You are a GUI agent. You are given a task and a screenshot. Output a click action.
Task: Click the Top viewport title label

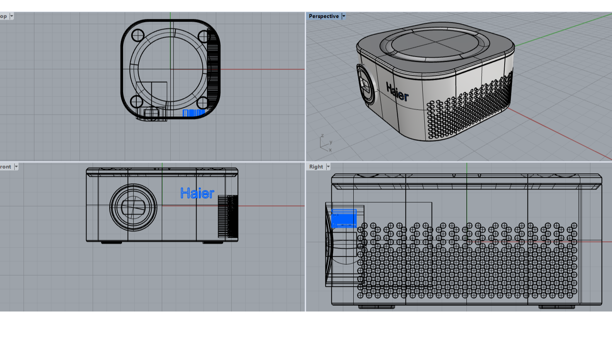tap(3, 16)
